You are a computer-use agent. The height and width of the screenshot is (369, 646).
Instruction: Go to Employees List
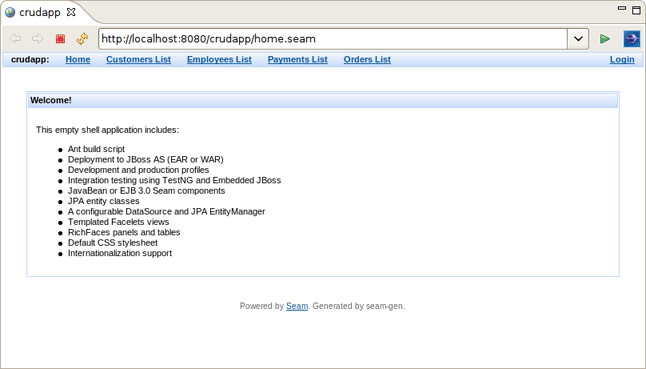[x=219, y=59]
